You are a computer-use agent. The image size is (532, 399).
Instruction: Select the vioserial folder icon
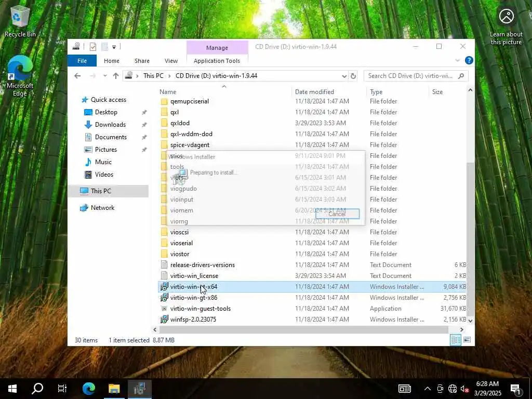164,243
